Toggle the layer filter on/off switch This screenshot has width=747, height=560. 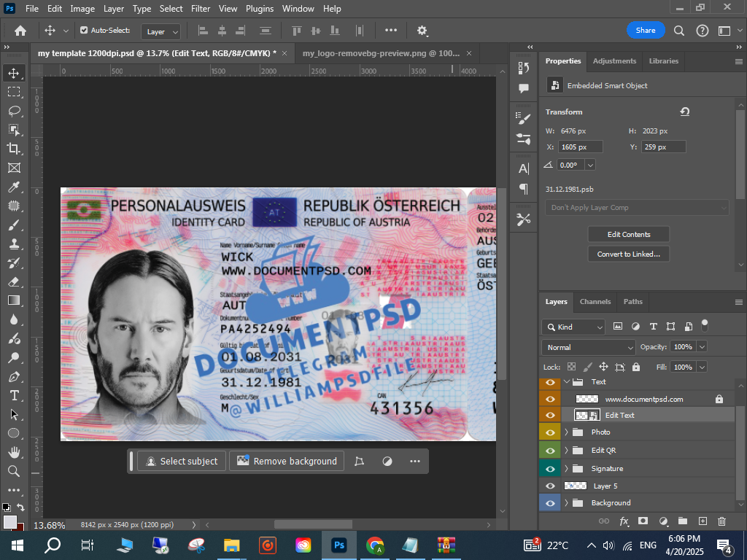[x=705, y=326]
